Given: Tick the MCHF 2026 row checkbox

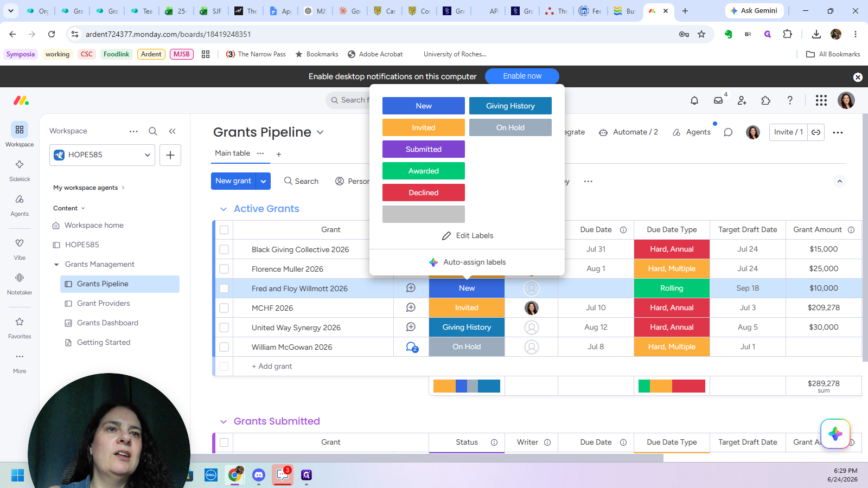Looking at the screenshot, I should tap(224, 308).
